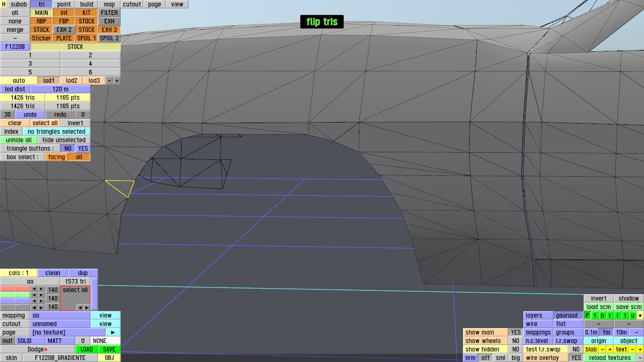
Task: Toggle test l.r.swap NO setting
Action: [x=576, y=349]
